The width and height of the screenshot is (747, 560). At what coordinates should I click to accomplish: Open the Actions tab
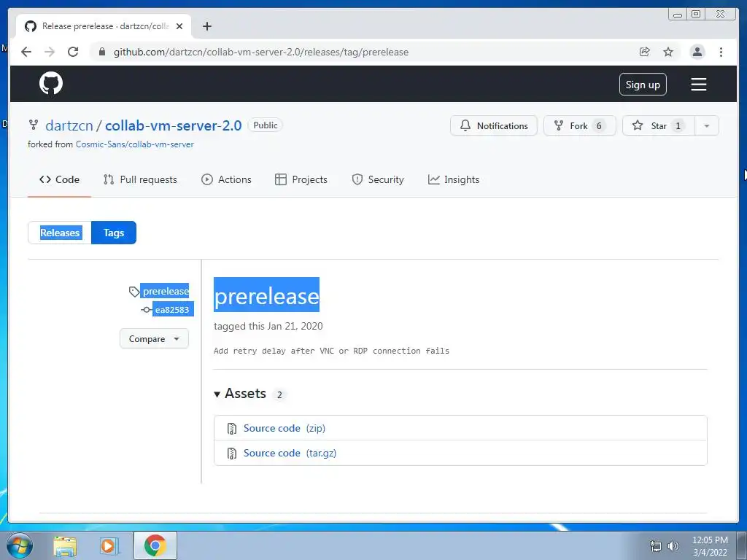point(226,179)
